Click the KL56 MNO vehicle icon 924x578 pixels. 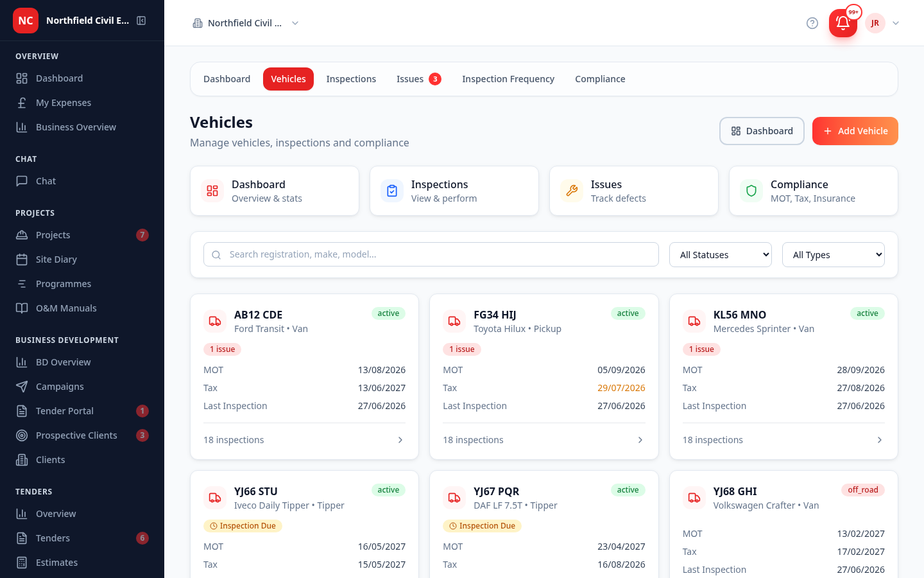tap(694, 321)
